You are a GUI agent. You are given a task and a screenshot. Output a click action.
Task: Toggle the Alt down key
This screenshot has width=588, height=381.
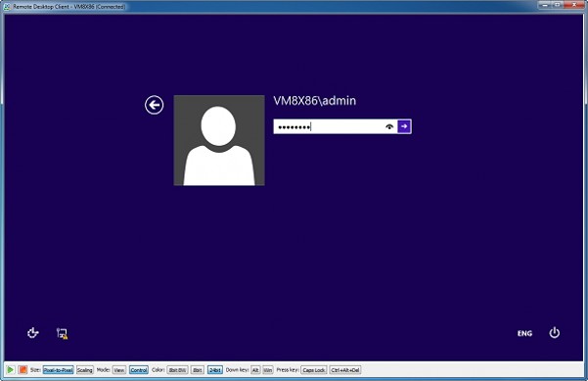255,370
